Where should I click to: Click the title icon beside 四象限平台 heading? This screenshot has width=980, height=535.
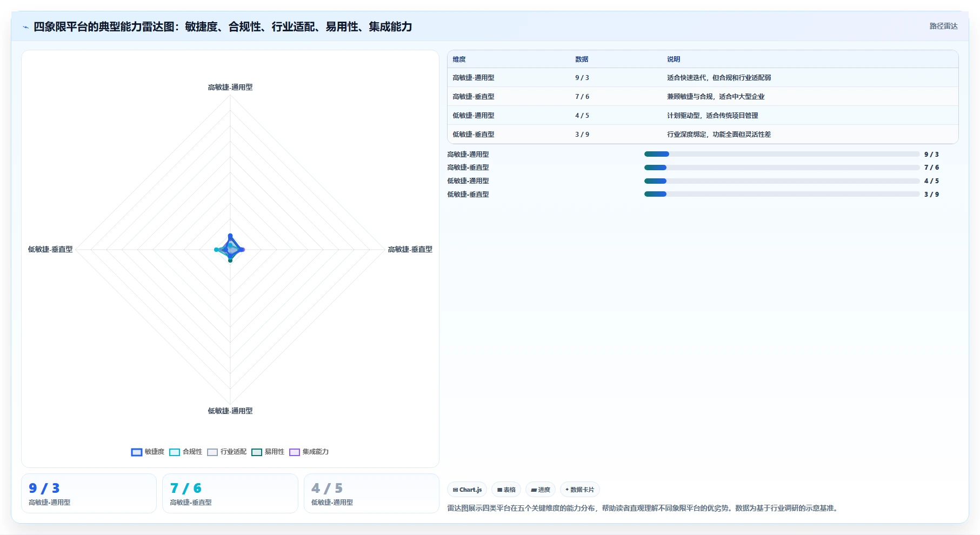(25, 27)
